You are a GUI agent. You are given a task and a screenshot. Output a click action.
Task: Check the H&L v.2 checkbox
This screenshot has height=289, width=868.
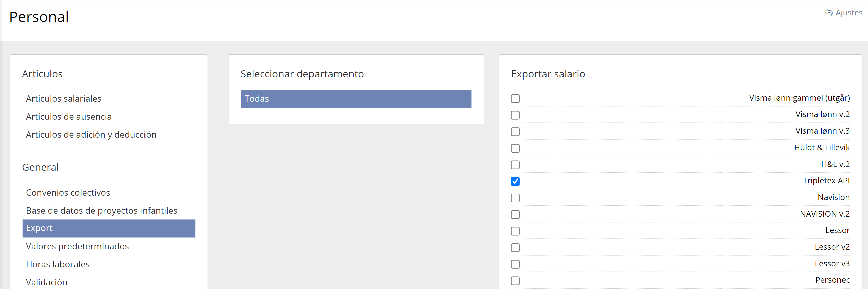point(515,165)
